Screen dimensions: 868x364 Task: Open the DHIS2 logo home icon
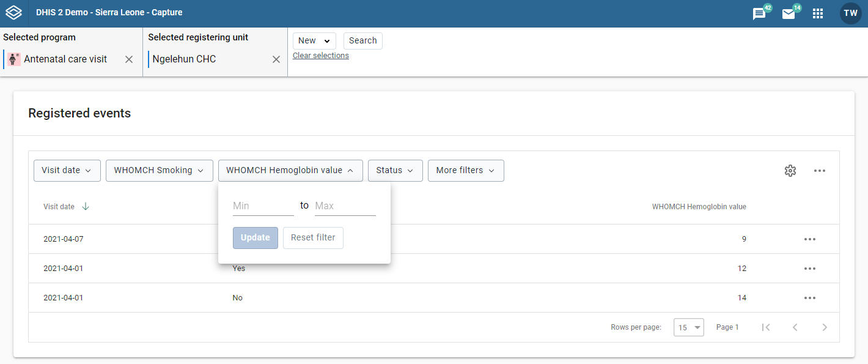coord(13,12)
